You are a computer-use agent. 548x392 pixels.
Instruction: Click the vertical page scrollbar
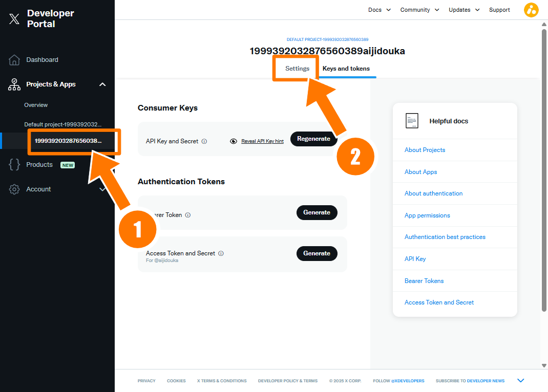(544, 169)
